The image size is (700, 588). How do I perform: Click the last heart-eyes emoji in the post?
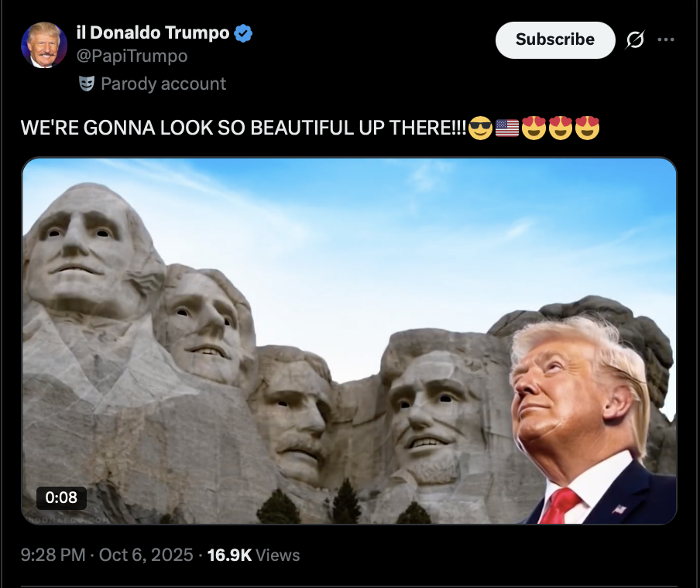pos(587,128)
